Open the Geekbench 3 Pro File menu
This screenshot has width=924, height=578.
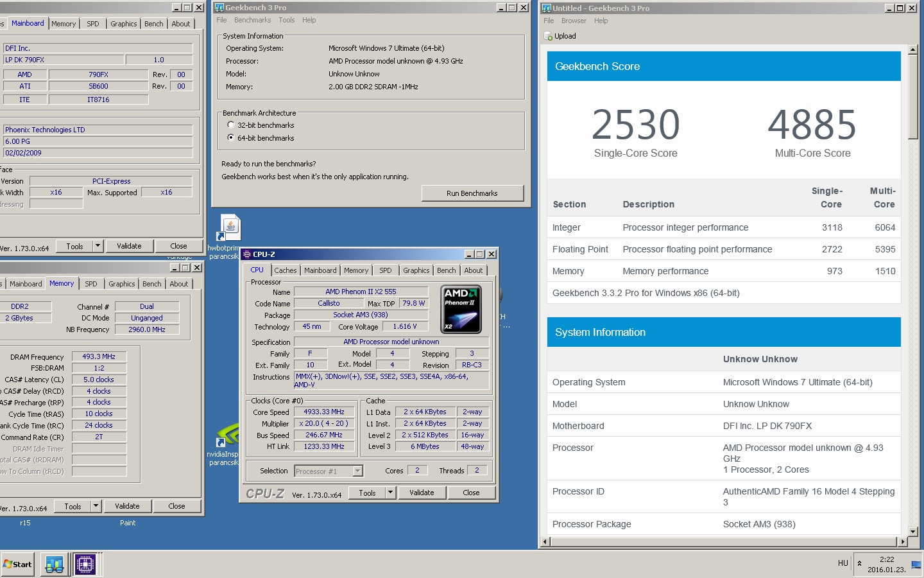coord(221,20)
